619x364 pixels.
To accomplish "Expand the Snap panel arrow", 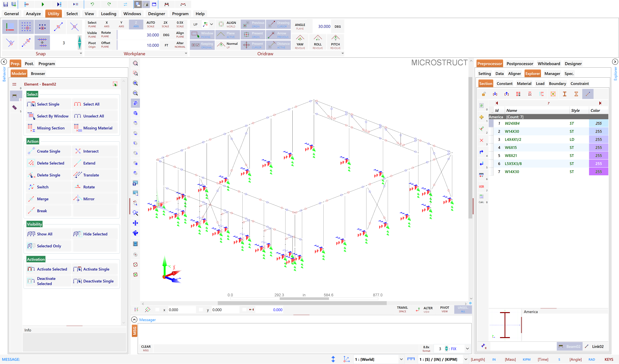I will (x=81, y=53).
